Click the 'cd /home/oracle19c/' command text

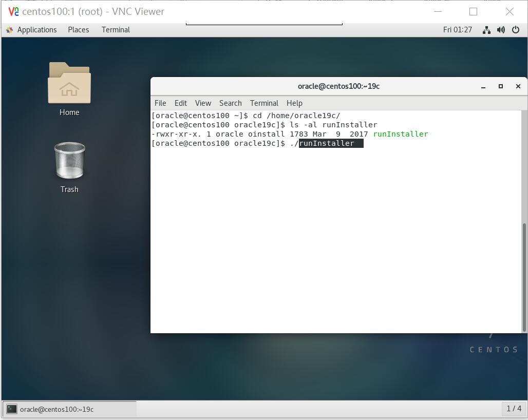pos(297,116)
